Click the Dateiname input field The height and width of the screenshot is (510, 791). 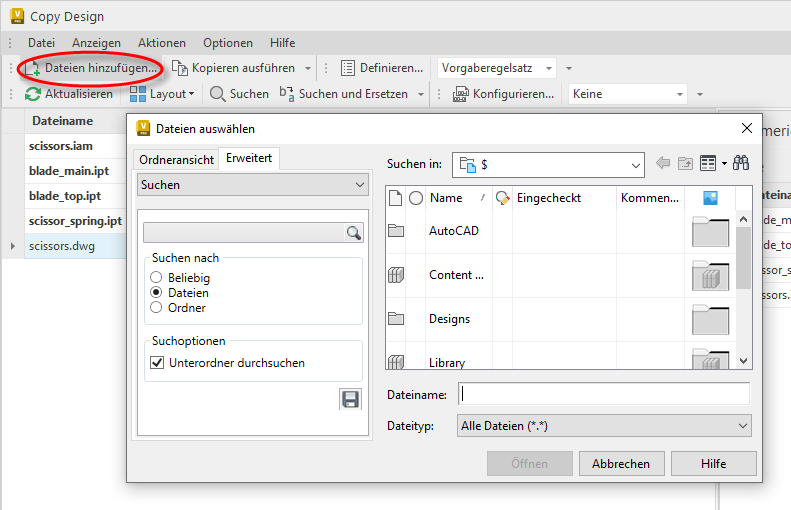603,394
